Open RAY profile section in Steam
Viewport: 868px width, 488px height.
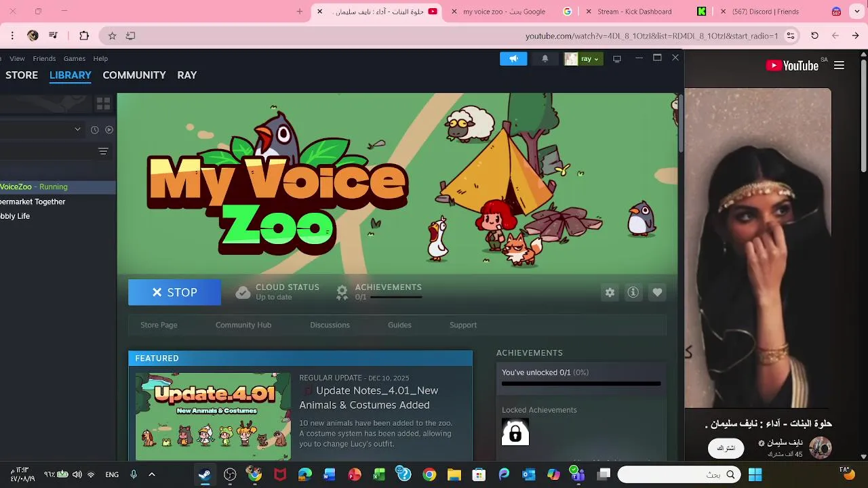tap(187, 75)
